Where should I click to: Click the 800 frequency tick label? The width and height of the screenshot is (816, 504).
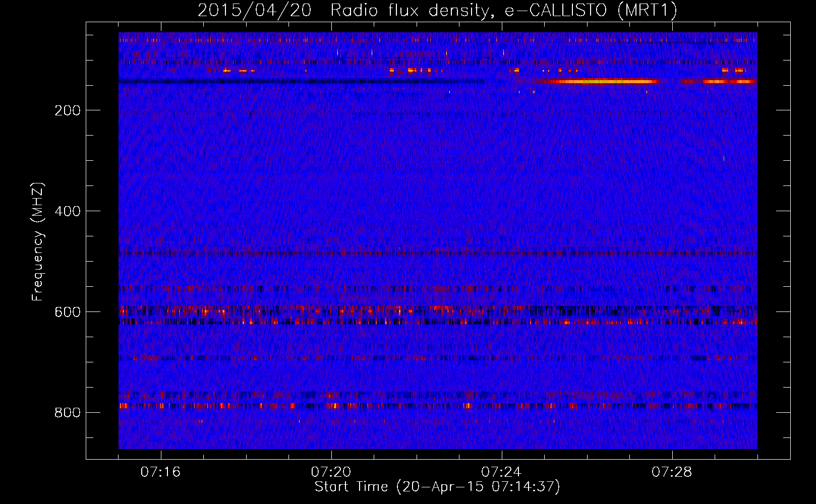coord(68,413)
